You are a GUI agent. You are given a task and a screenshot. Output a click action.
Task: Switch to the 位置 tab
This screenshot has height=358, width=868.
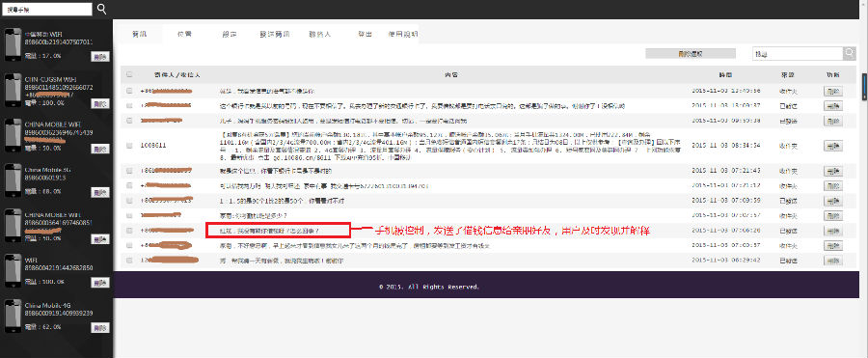coord(184,34)
